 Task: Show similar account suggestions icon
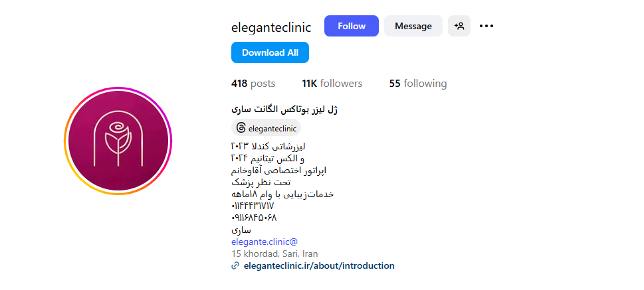pyautogui.click(x=459, y=26)
